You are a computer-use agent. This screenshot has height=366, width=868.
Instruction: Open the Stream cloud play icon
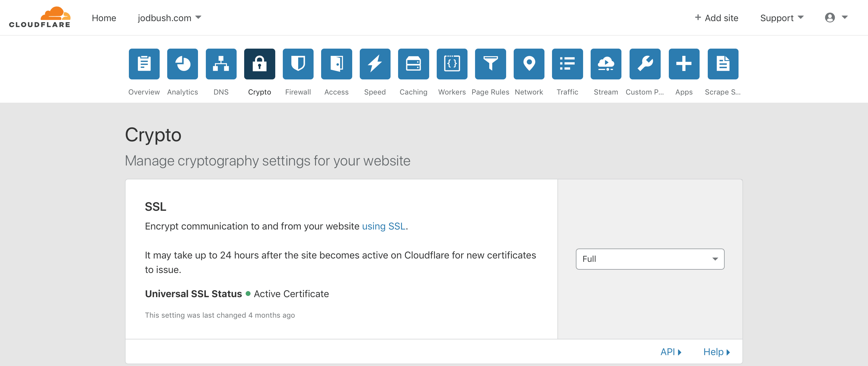pyautogui.click(x=606, y=64)
